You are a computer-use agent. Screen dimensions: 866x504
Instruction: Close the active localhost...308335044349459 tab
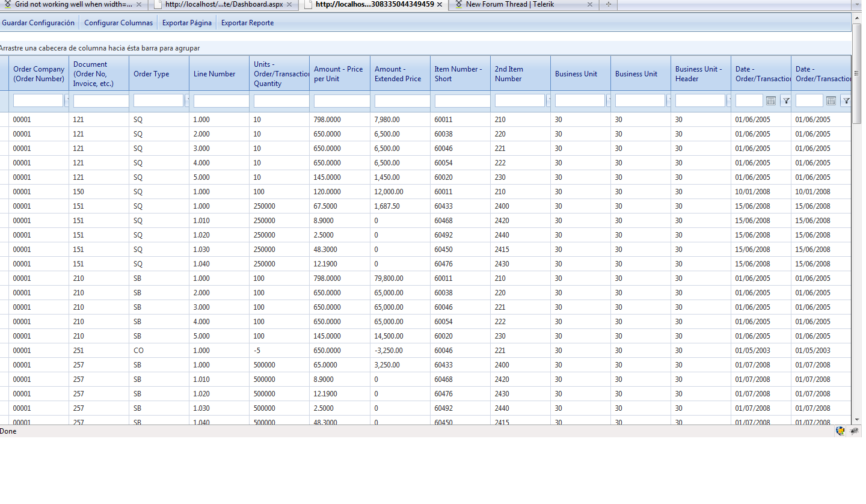[x=439, y=4]
